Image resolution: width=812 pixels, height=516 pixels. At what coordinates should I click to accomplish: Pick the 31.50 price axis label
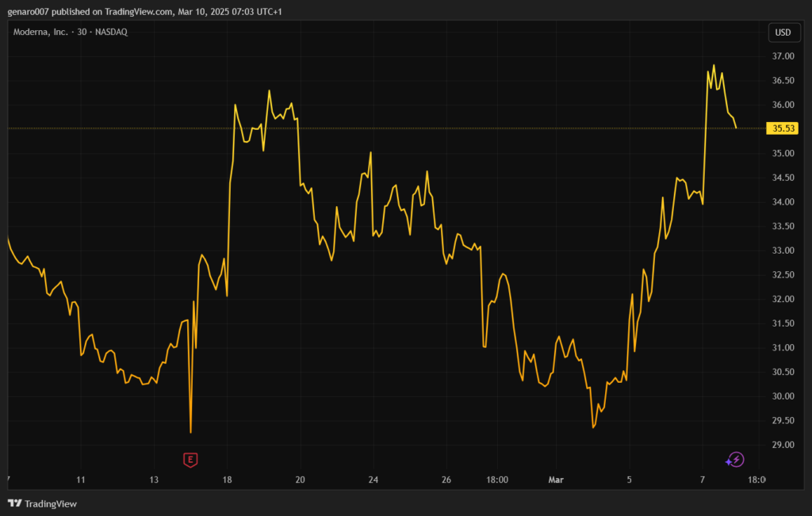[x=782, y=323]
